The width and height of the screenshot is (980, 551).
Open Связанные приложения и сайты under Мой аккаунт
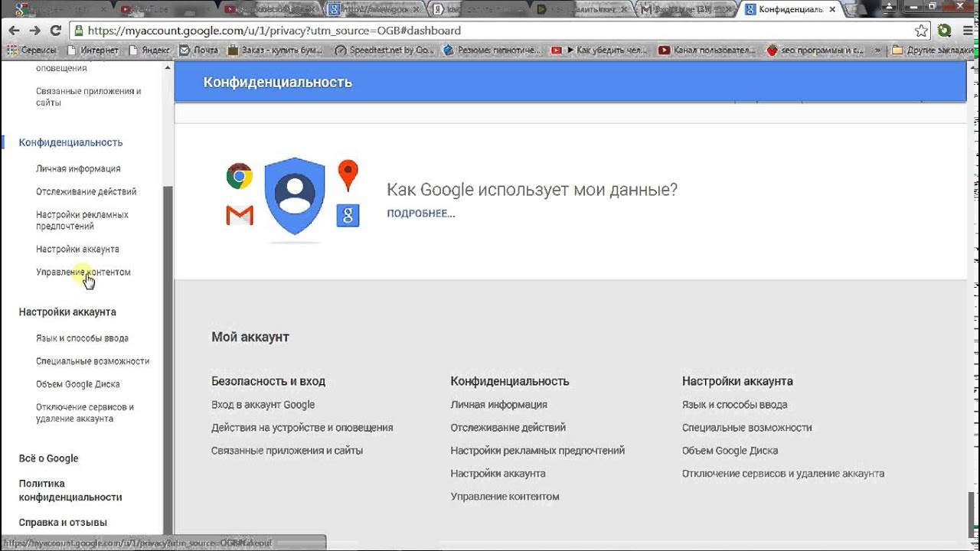click(287, 450)
